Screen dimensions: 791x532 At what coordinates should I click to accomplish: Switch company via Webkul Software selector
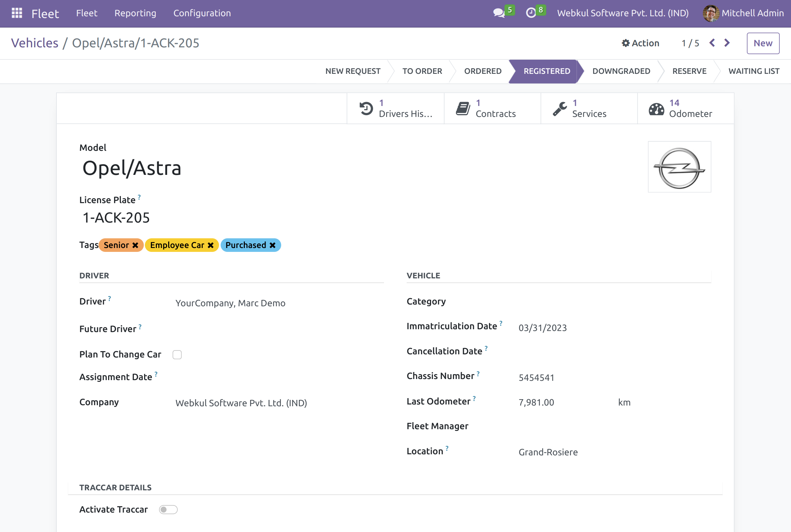pyautogui.click(x=622, y=13)
